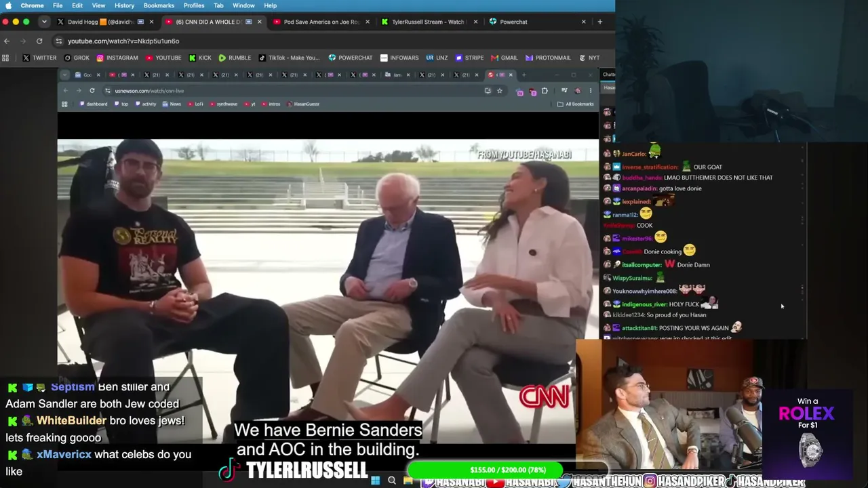Switch to the CNN DID A WHOLE tab
Screen dimensions: 868x488
pyautogui.click(x=214, y=22)
